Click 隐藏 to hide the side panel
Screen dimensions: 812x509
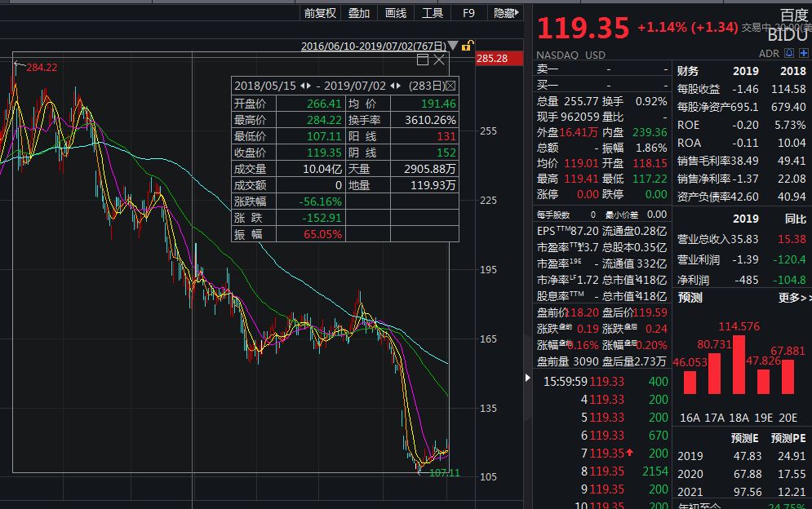pos(506,14)
